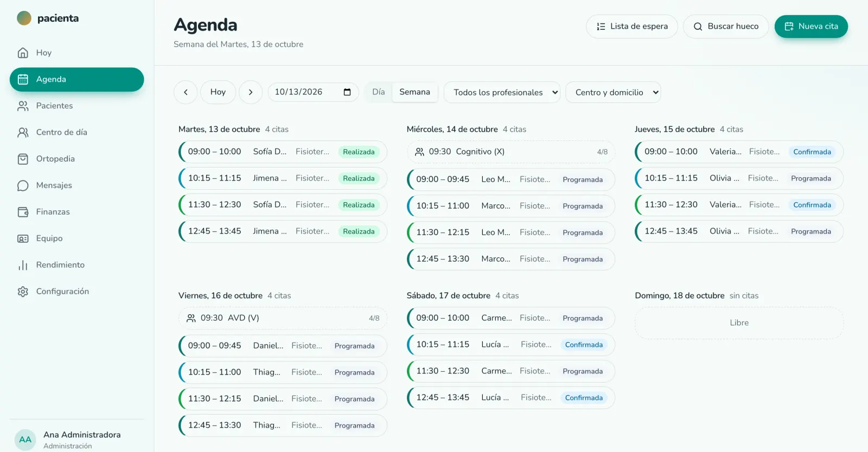Screen dimensions: 868x452
Task: Open Tuesday 09:00 – 10:00 Sofía D. appointment
Action: click(x=283, y=152)
